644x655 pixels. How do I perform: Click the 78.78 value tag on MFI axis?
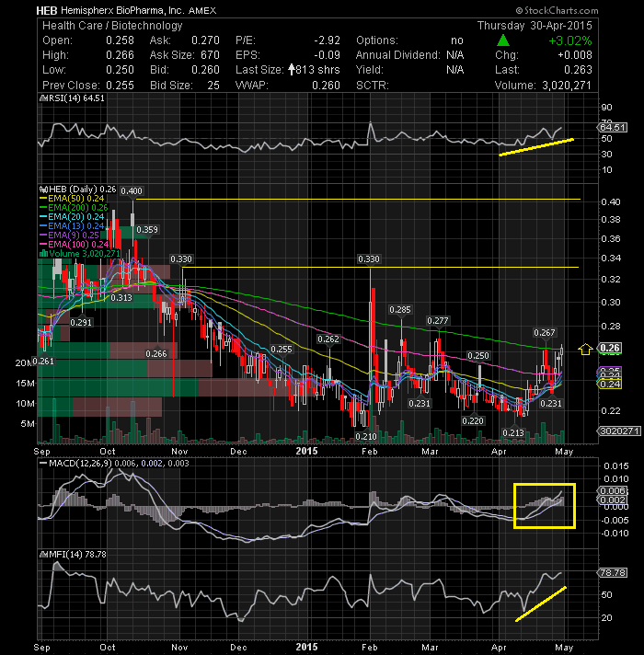coord(613,573)
